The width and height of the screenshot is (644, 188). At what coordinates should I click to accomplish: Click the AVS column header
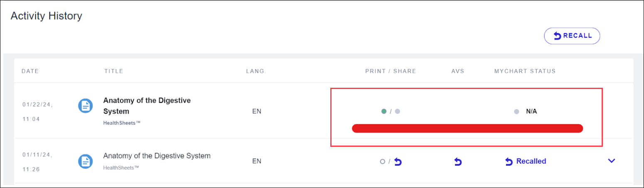point(458,71)
